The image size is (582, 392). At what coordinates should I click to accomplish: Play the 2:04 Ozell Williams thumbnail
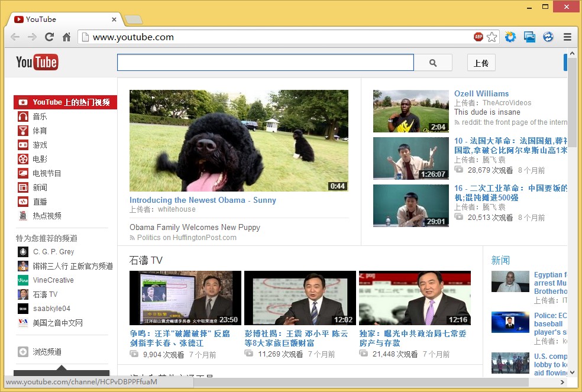click(x=411, y=111)
